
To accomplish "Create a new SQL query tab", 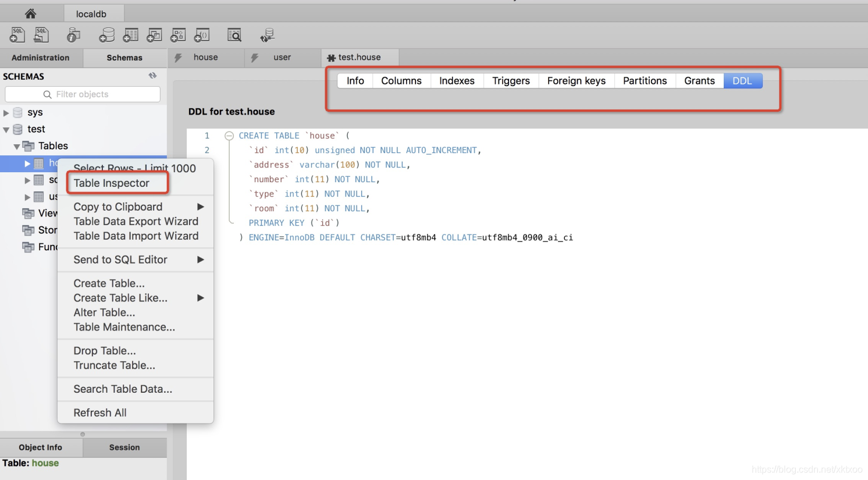I will click(x=17, y=35).
